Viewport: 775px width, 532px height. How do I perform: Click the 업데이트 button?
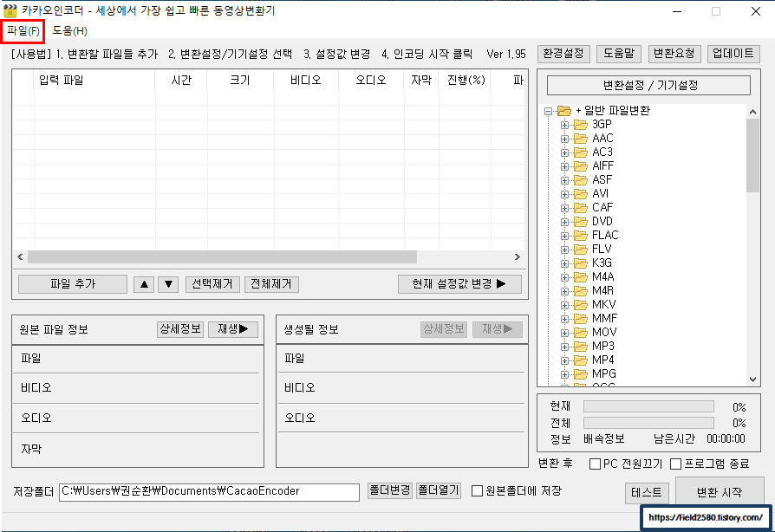click(733, 54)
